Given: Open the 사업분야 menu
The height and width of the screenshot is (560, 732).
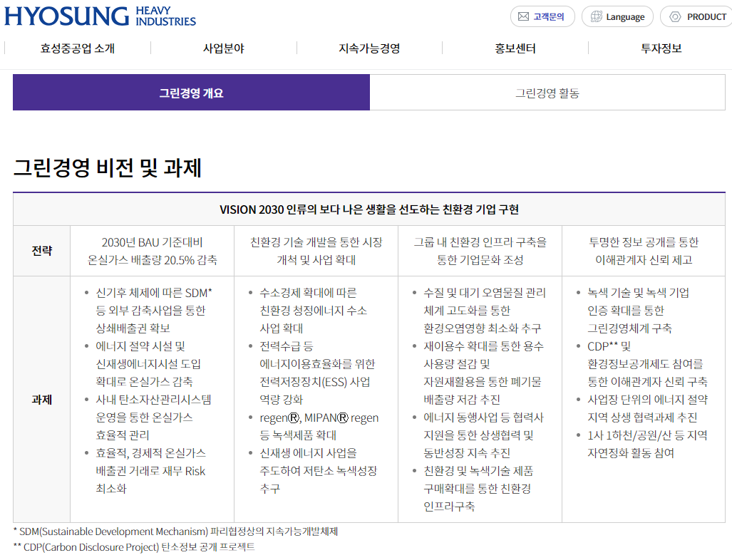Looking at the screenshot, I should [224, 48].
